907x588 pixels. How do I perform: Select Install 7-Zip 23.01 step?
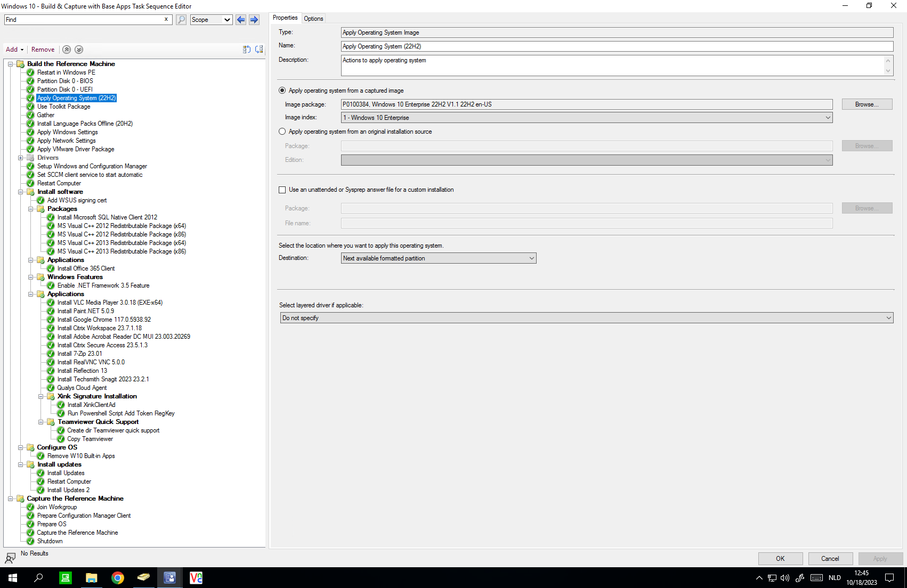(x=79, y=354)
